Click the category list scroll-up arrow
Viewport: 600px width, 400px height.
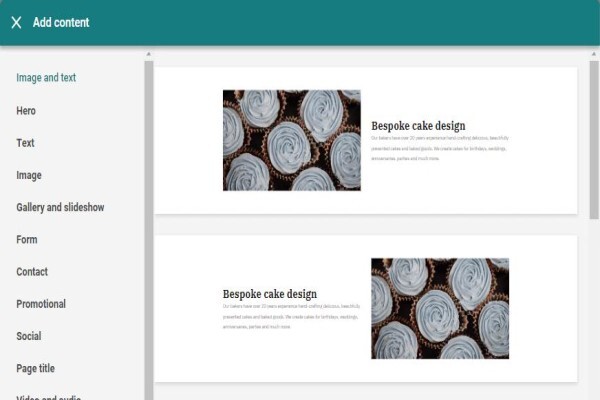pos(149,54)
